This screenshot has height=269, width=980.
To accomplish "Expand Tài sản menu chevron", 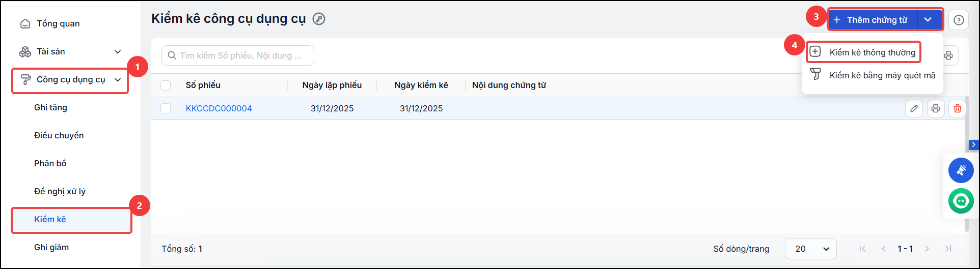I will coord(118,52).
